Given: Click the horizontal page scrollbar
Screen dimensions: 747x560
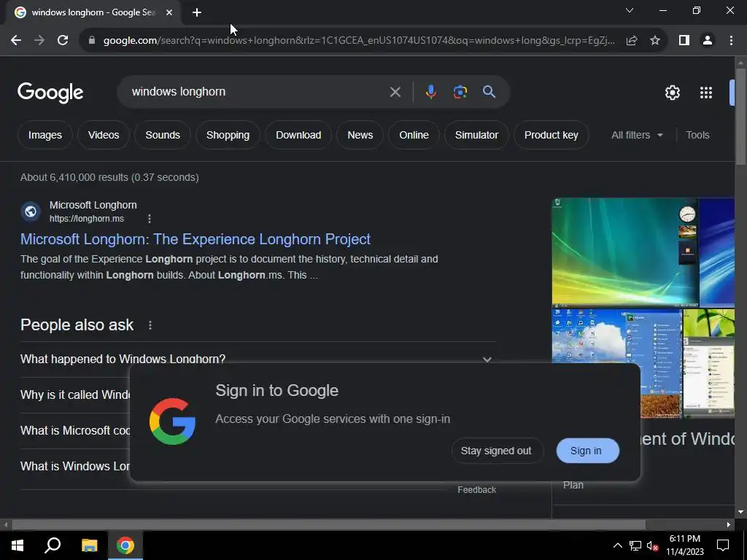Looking at the screenshot, I should click(329, 525).
